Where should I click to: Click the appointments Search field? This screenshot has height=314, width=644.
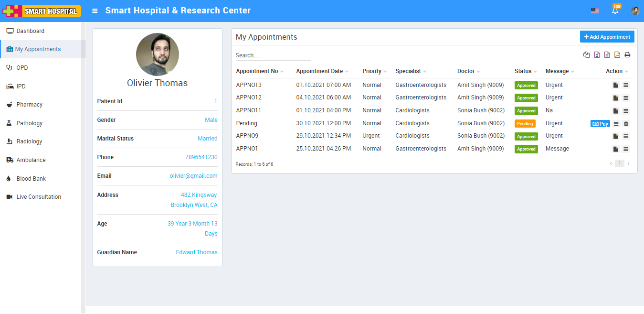pyautogui.click(x=273, y=55)
